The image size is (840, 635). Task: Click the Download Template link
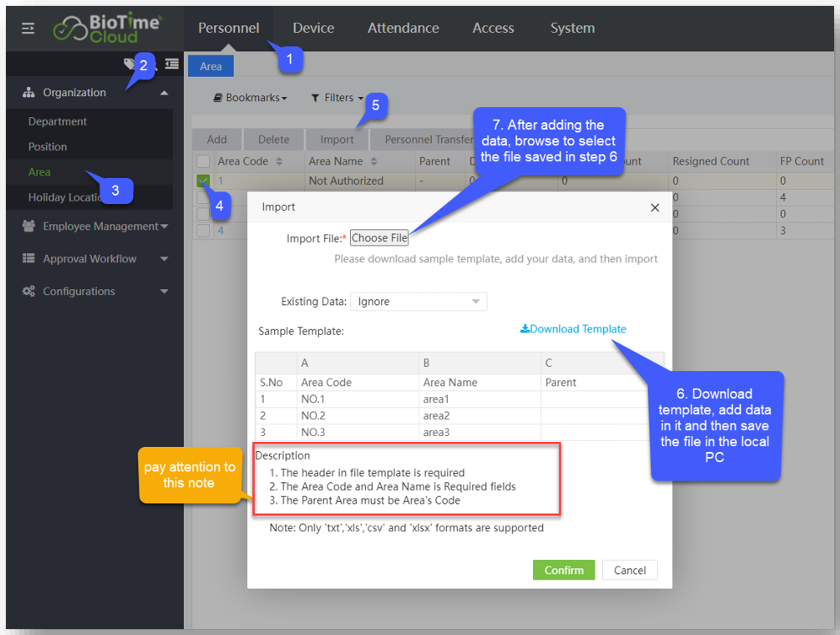(573, 329)
